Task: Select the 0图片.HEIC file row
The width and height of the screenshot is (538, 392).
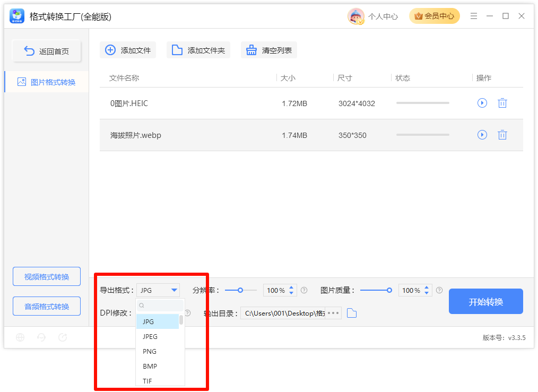Action: (x=311, y=103)
